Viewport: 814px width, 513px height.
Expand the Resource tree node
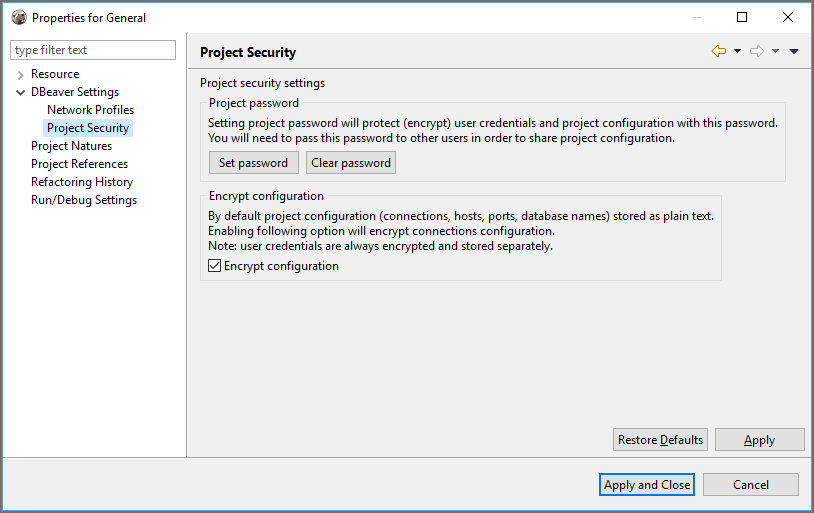pyautogui.click(x=20, y=75)
